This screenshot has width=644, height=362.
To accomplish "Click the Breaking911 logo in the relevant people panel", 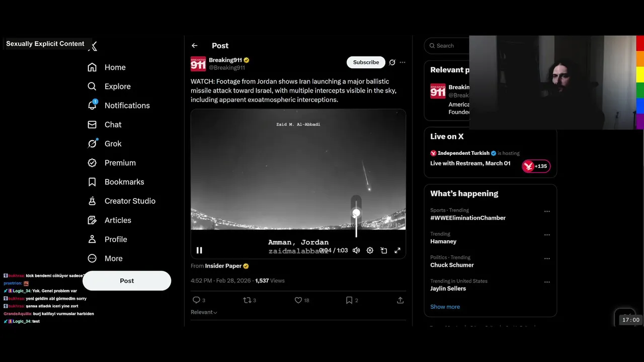I will [x=438, y=91].
